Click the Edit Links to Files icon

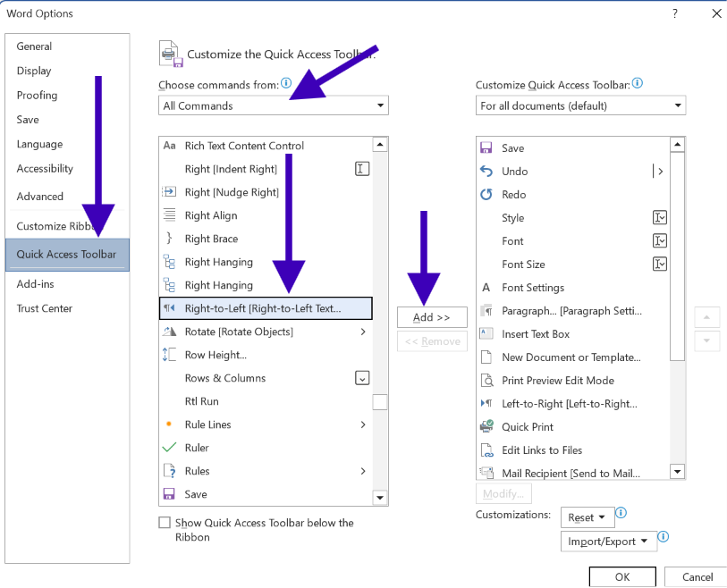(x=486, y=449)
